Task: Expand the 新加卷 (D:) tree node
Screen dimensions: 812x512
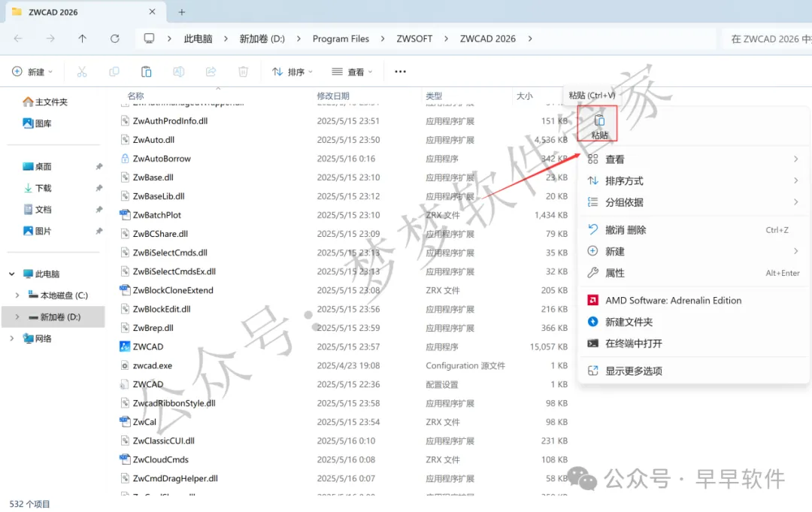Action: tap(17, 317)
